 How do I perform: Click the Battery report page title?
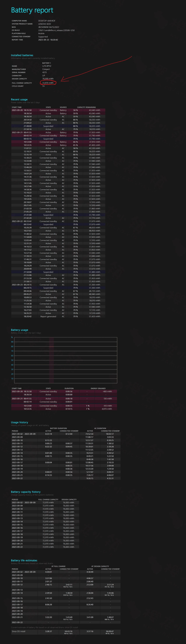tap(32, 10)
